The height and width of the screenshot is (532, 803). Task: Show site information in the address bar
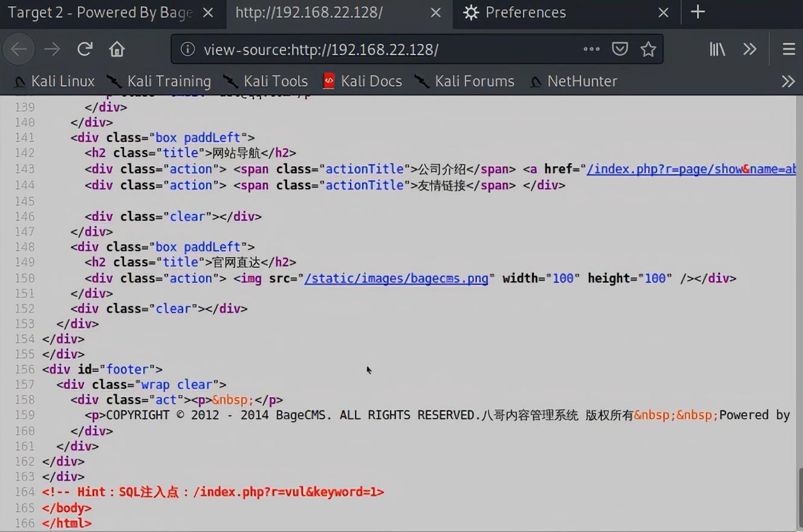(188, 49)
